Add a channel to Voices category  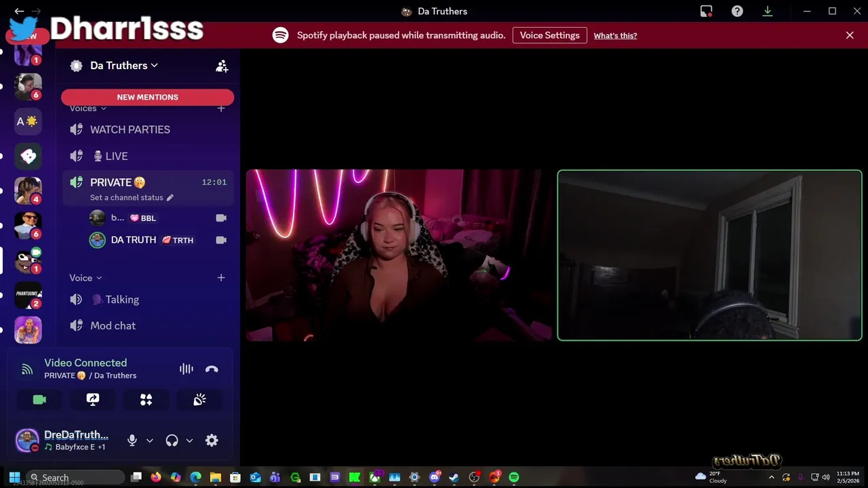tap(221, 108)
